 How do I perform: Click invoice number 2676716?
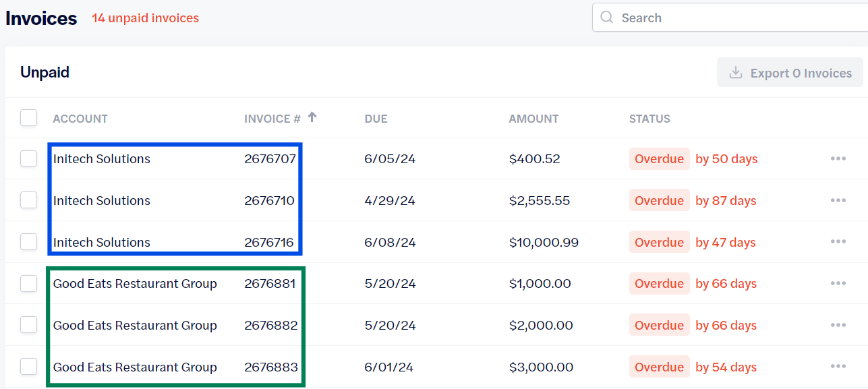pos(270,243)
